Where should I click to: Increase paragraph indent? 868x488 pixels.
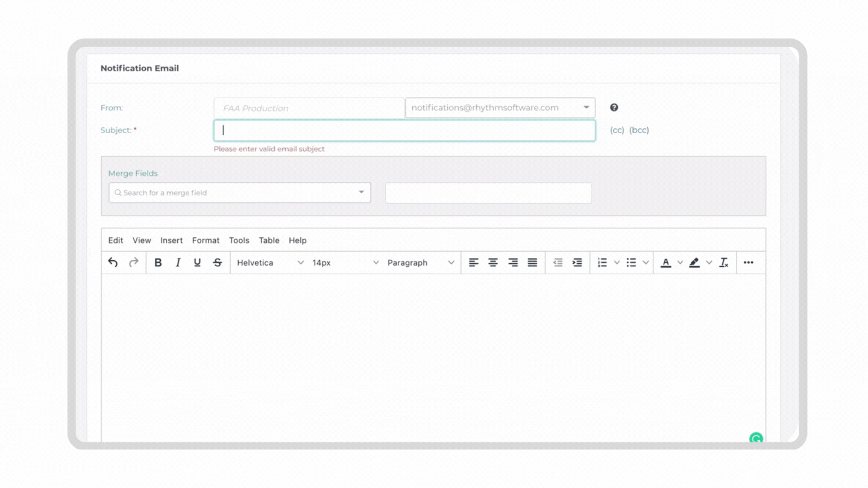[577, 263]
